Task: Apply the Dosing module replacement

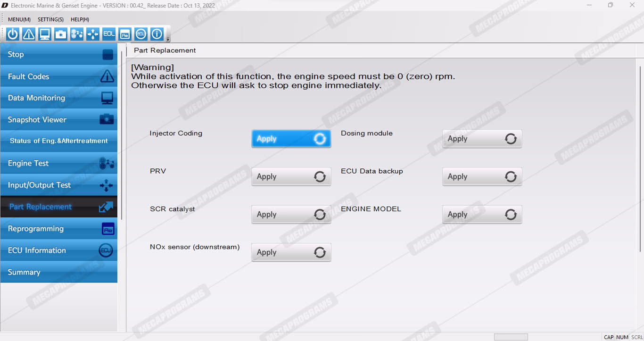Action: [x=482, y=139]
